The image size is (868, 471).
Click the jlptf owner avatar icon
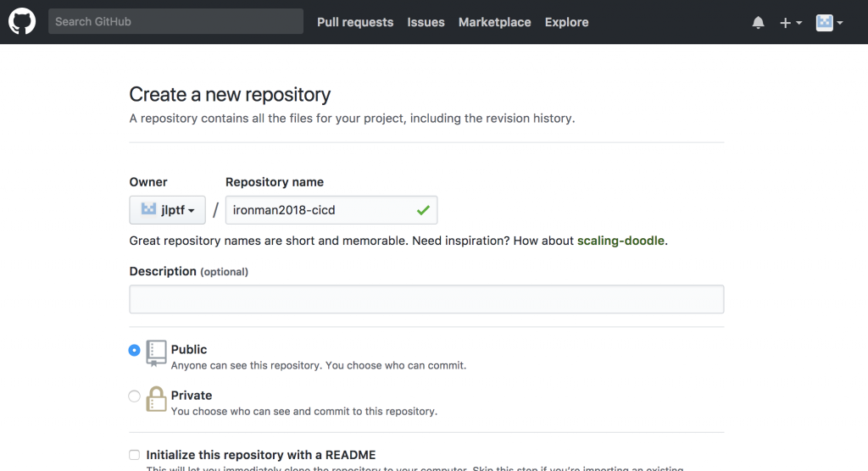click(x=148, y=210)
